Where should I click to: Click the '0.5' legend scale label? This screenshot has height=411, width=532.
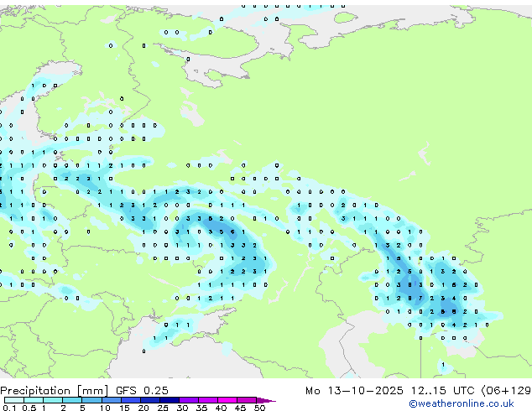click(29, 408)
